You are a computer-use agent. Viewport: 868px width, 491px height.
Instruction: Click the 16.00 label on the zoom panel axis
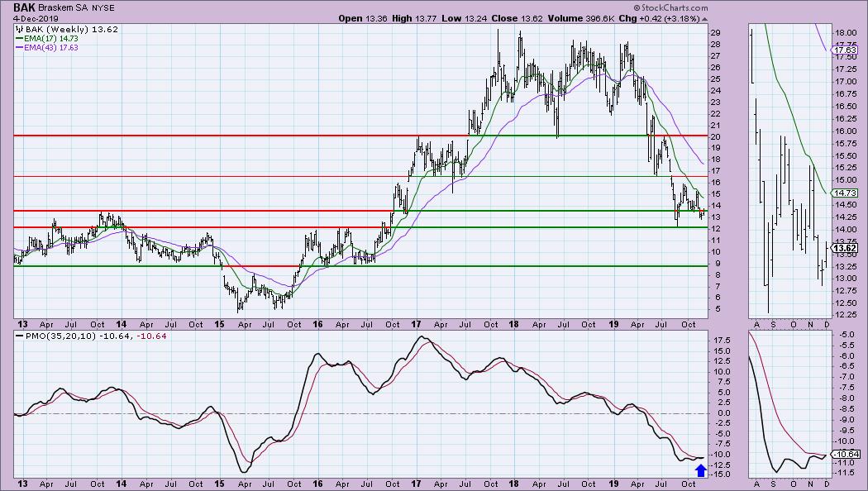point(846,131)
